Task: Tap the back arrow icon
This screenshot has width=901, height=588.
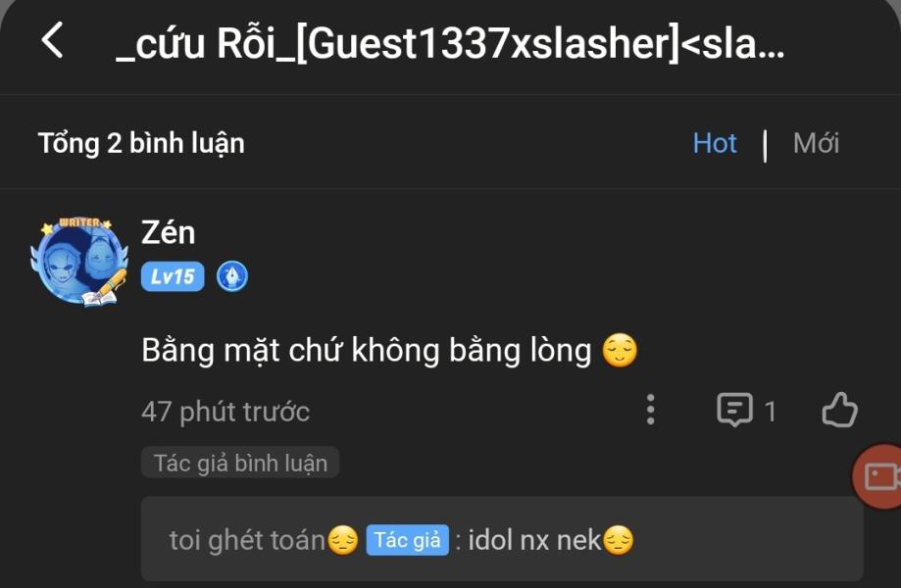Action: (52, 40)
